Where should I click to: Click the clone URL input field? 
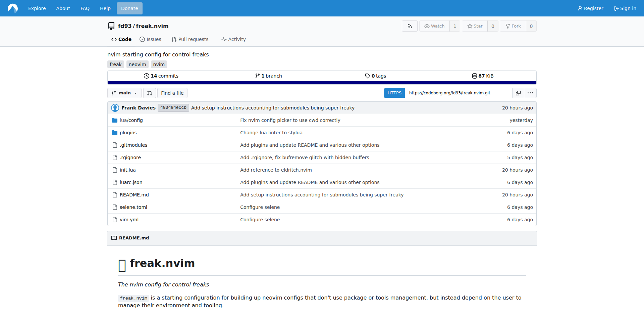pyautogui.click(x=459, y=93)
